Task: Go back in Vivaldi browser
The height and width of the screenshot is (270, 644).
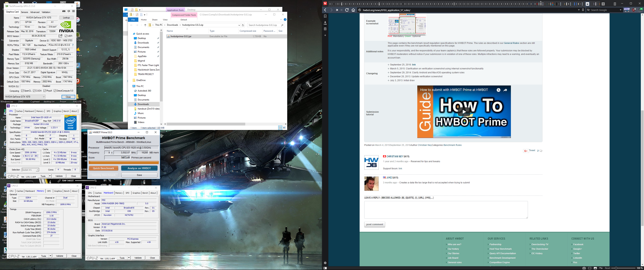Action: [325, 10]
